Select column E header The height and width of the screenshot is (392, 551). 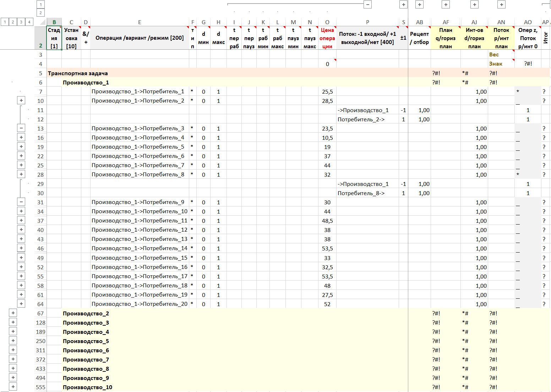click(x=140, y=22)
